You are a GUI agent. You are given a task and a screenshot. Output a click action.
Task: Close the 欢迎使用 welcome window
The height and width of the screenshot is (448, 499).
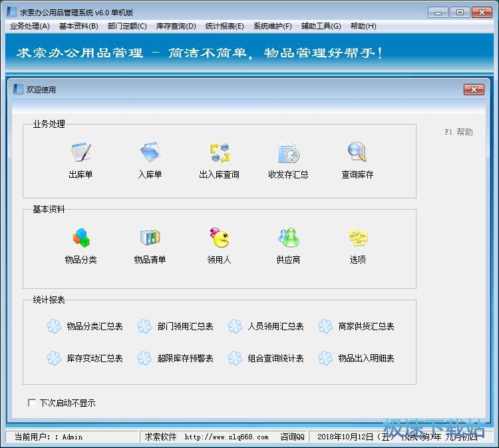473,90
